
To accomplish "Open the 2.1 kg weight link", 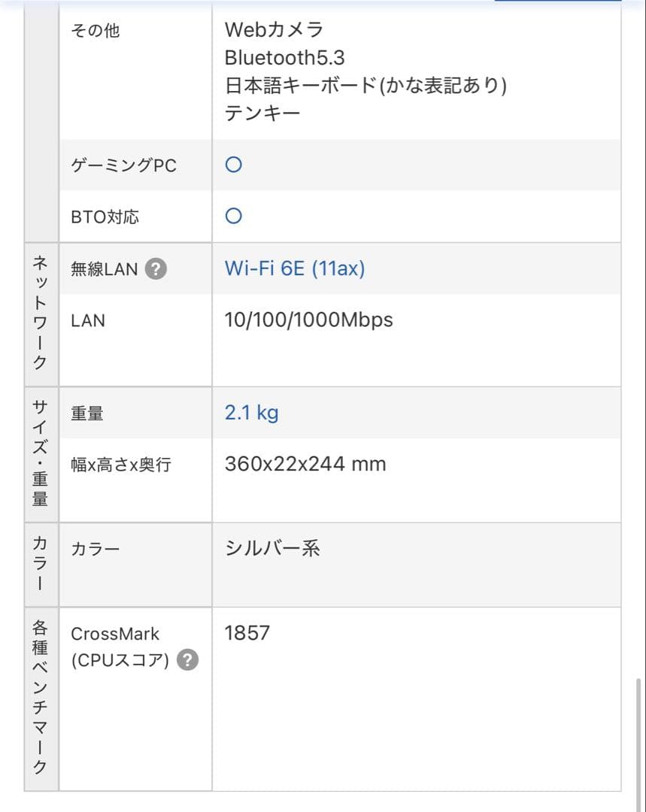I will pyautogui.click(x=251, y=413).
